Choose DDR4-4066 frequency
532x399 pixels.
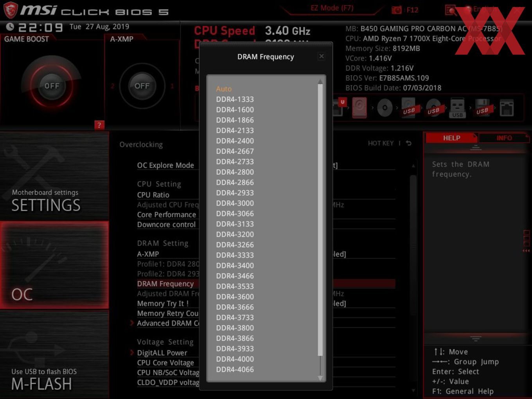[235, 369]
